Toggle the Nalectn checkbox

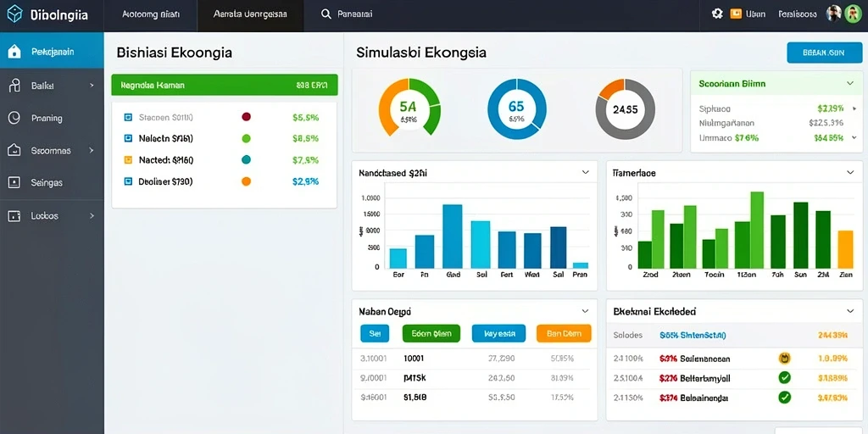tap(129, 138)
